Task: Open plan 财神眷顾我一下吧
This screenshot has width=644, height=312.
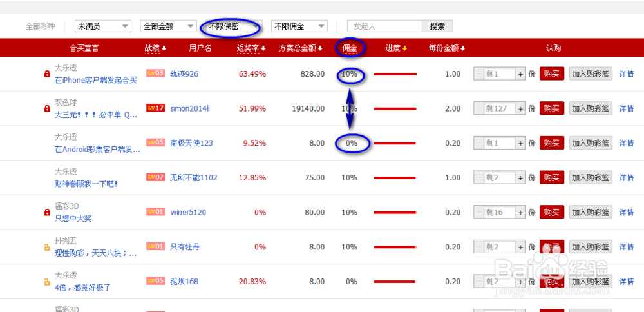Action: click(86, 184)
